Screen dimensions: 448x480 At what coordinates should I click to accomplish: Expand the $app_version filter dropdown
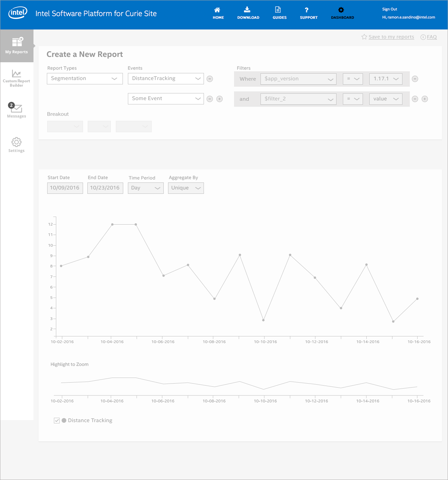click(298, 79)
